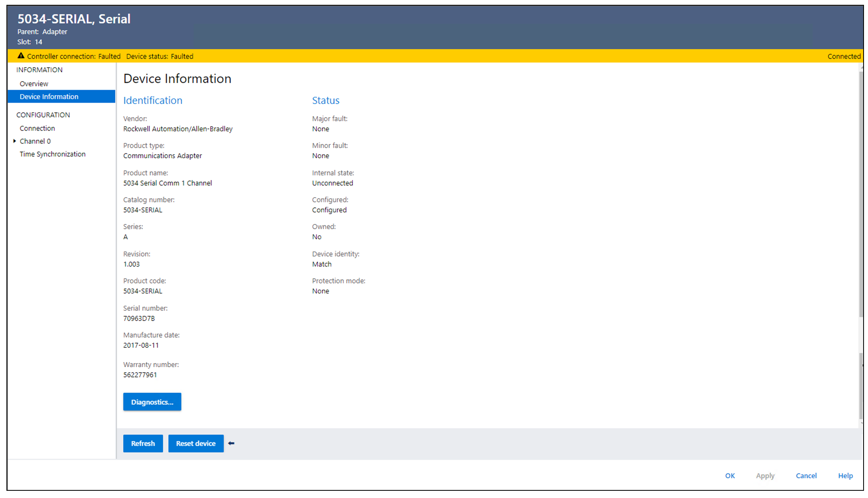Confirm with the OK button
Screen dimensions: 868x498
click(x=730, y=476)
